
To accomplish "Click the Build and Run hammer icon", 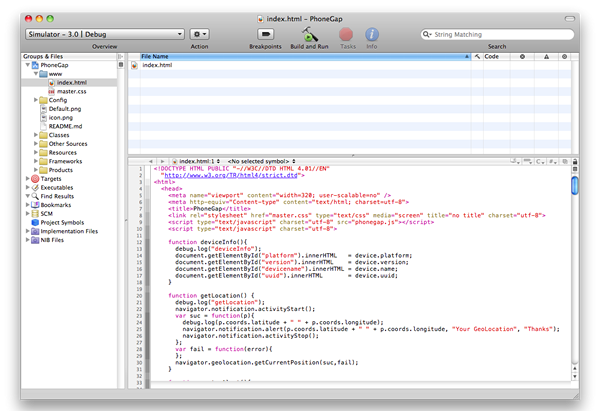I will (309, 34).
